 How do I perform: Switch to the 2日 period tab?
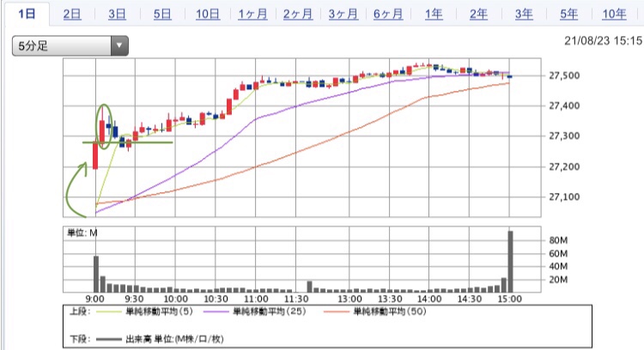72,14
